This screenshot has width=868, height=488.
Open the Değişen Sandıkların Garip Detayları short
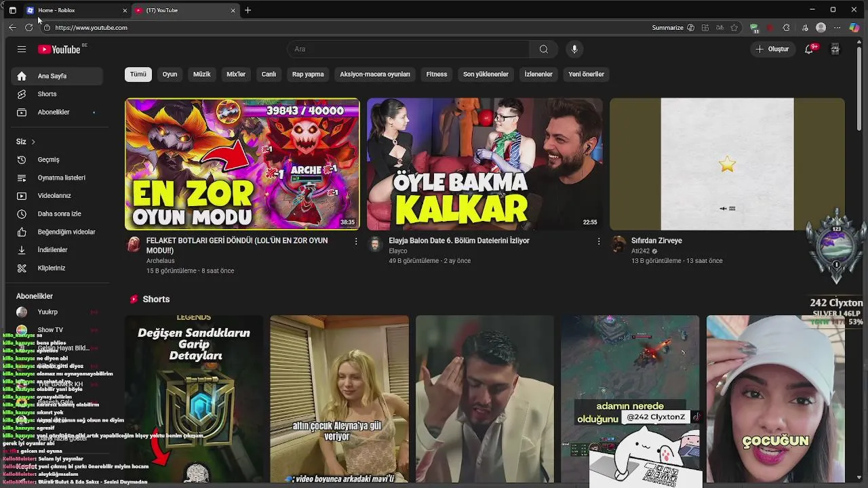tap(194, 399)
